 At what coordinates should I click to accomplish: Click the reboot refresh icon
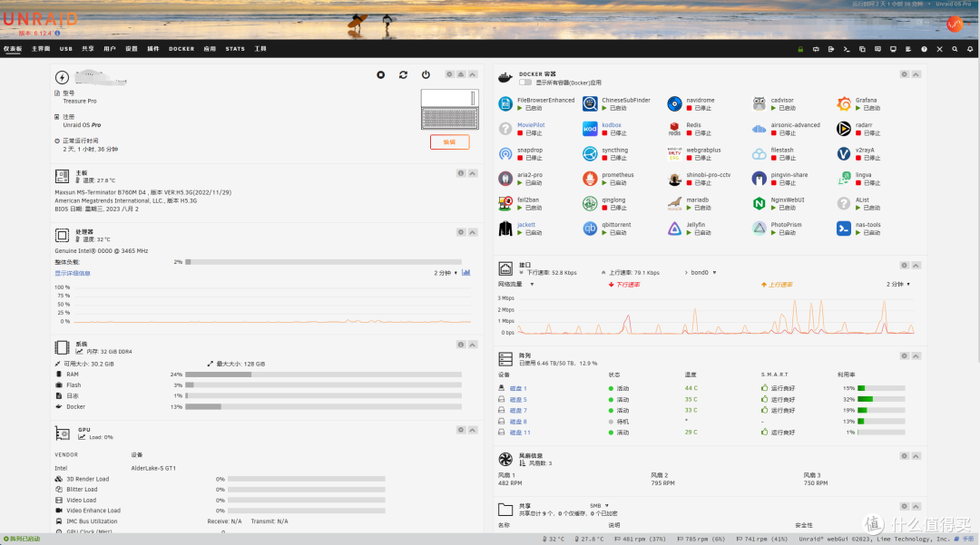tap(403, 75)
